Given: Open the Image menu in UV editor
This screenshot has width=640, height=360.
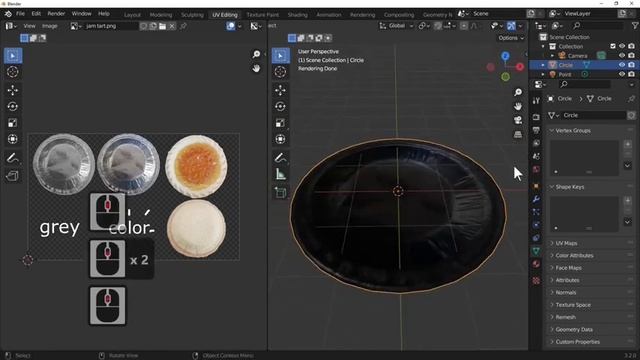Looking at the screenshot, I should click(49, 26).
